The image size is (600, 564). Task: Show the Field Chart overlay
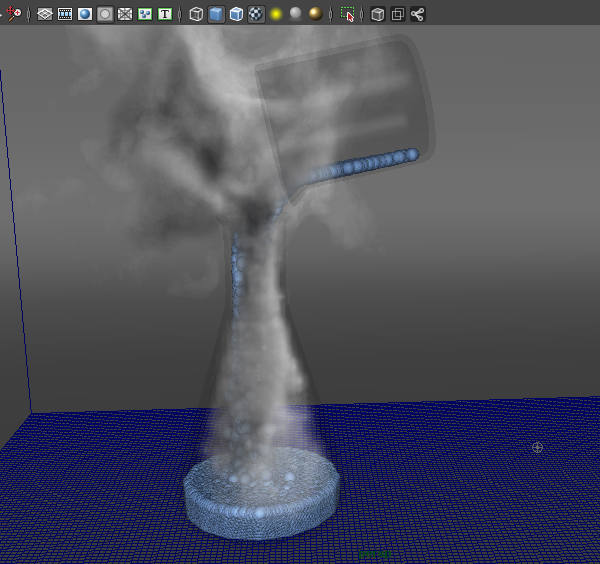[x=125, y=15]
